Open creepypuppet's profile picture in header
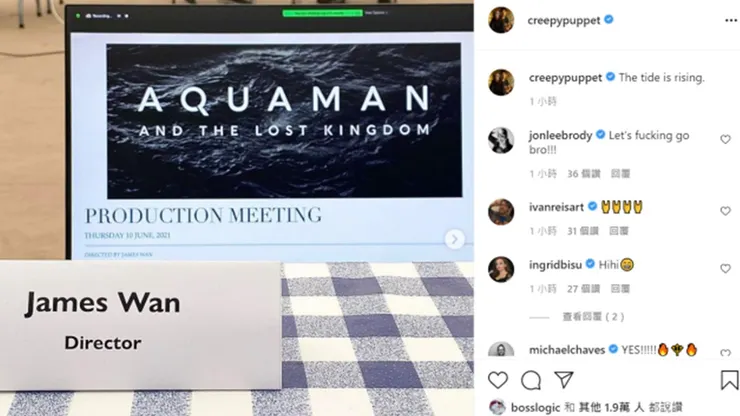740x416 pixels. click(501, 20)
